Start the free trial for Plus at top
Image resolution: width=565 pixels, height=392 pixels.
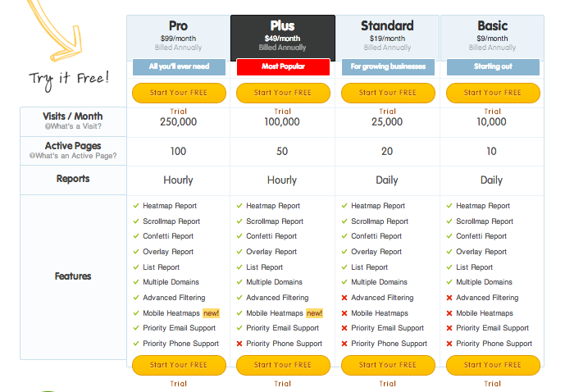pos(283,93)
